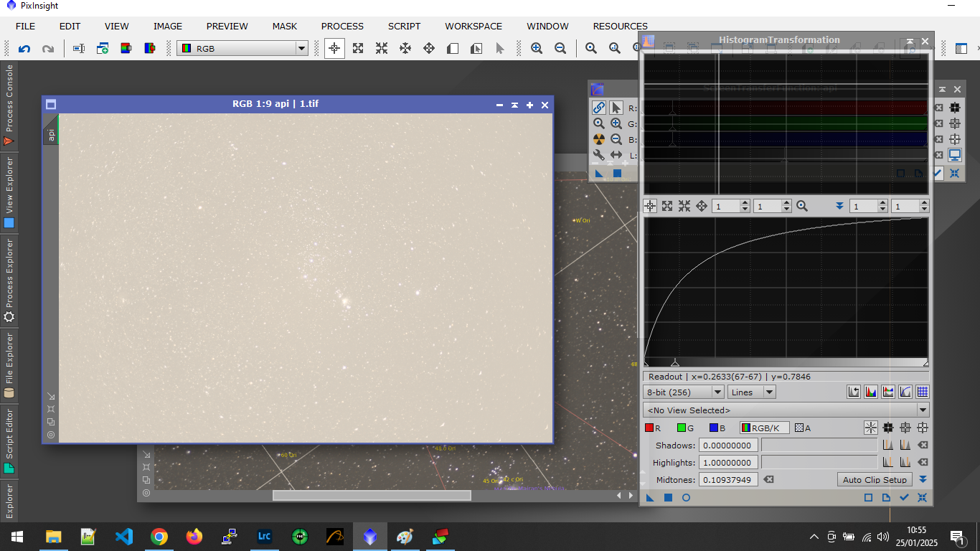980x551 pixels.
Task: Click the Highlights slider track
Action: [819, 462]
